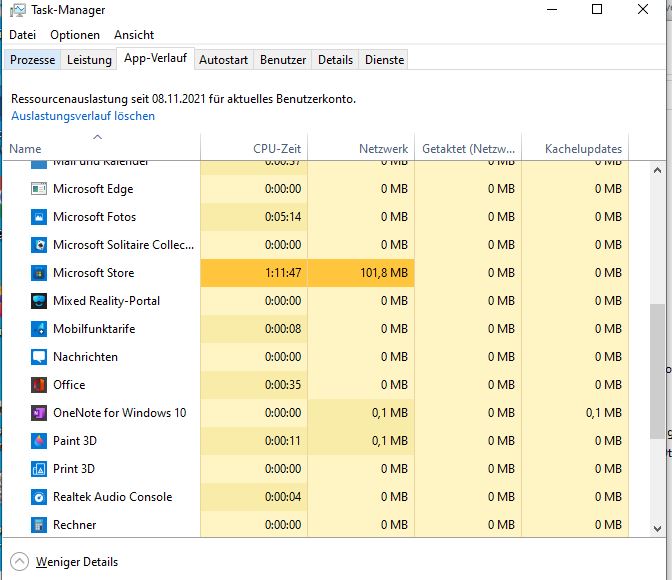The image size is (672, 580).
Task: Select the Microsoft Solitaire Collec... row name
Action: tap(123, 245)
